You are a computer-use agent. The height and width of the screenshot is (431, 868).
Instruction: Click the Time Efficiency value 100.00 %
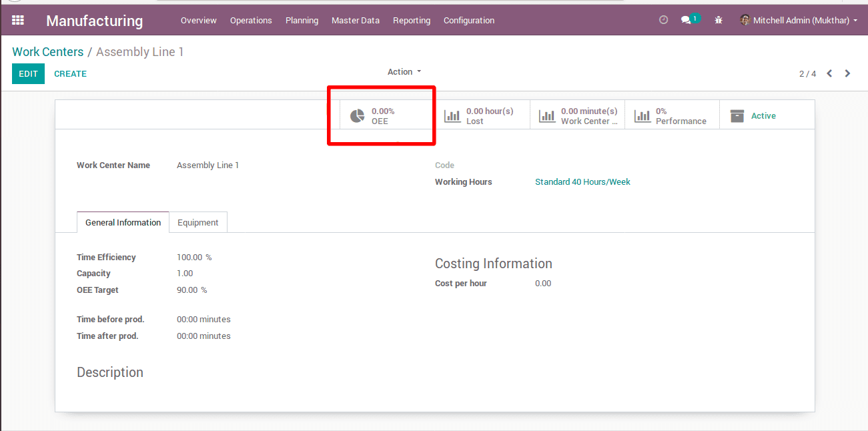tap(194, 257)
